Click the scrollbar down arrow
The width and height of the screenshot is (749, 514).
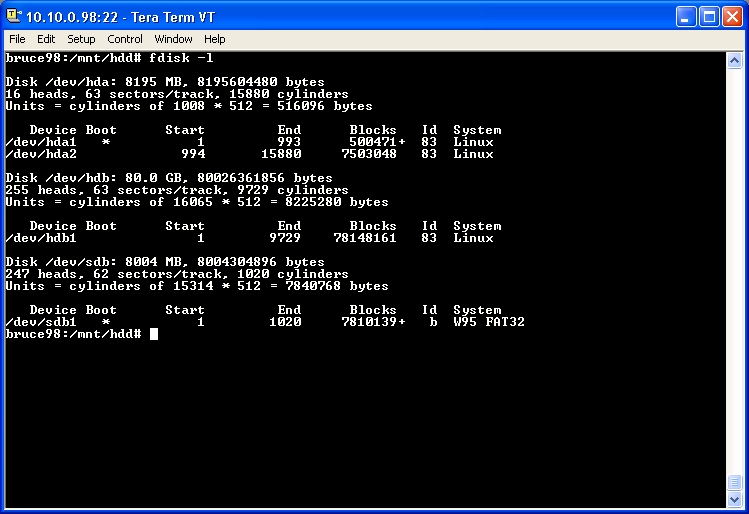(x=734, y=500)
